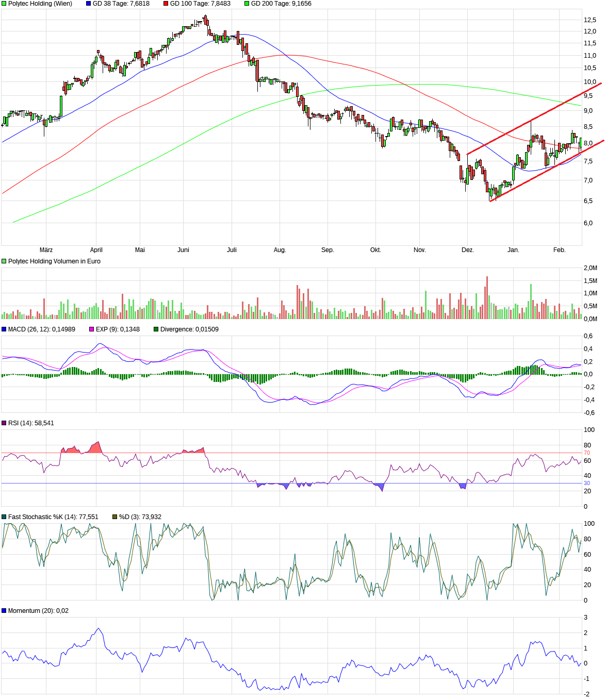The height and width of the screenshot is (700, 606).
Task: Click the 'Nov.' month axis label
Action: [420, 250]
